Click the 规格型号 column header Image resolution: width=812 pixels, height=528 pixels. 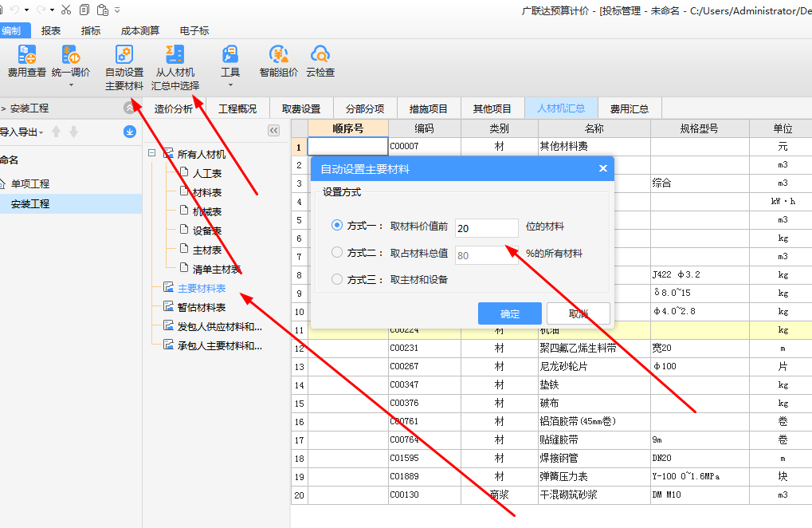(699, 128)
